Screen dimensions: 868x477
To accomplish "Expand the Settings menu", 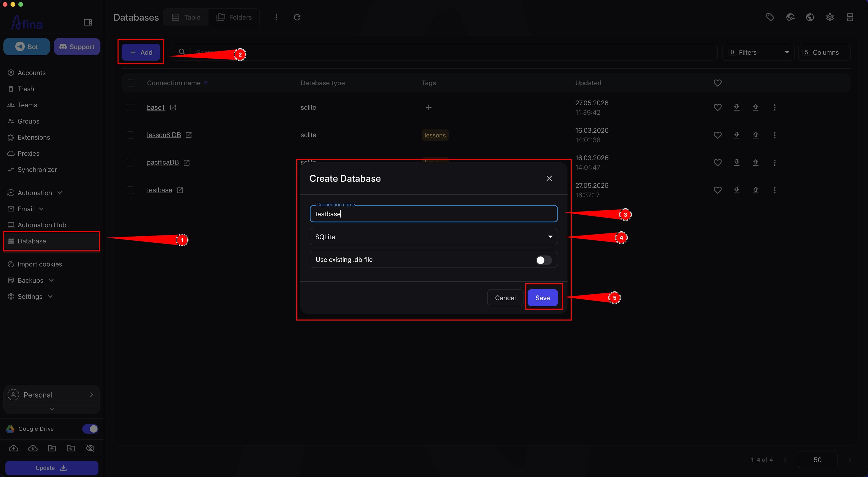I will tap(30, 296).
